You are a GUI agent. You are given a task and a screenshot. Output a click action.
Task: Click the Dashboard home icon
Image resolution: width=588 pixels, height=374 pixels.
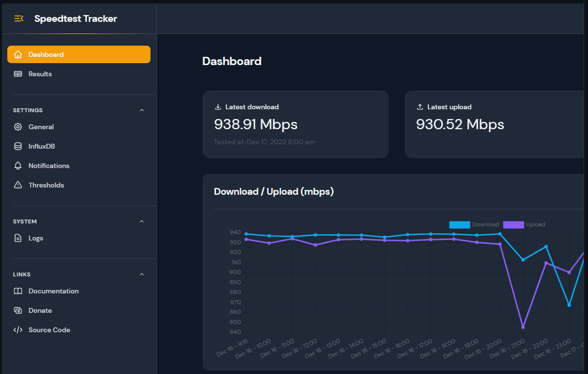pyautogui.click(x=18, y=55)
